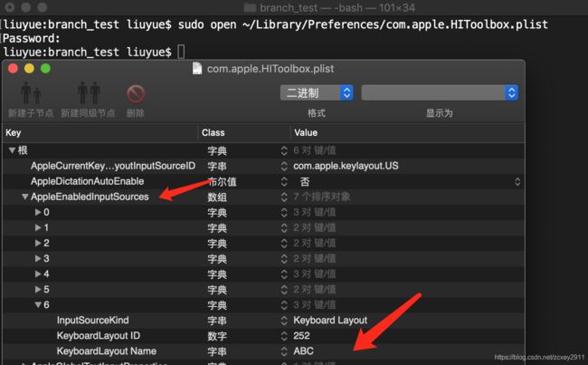The width and height of the screenshot is (588, 365).
Task: Click the 数字 class cell
Action: click(x=217, y=336)
